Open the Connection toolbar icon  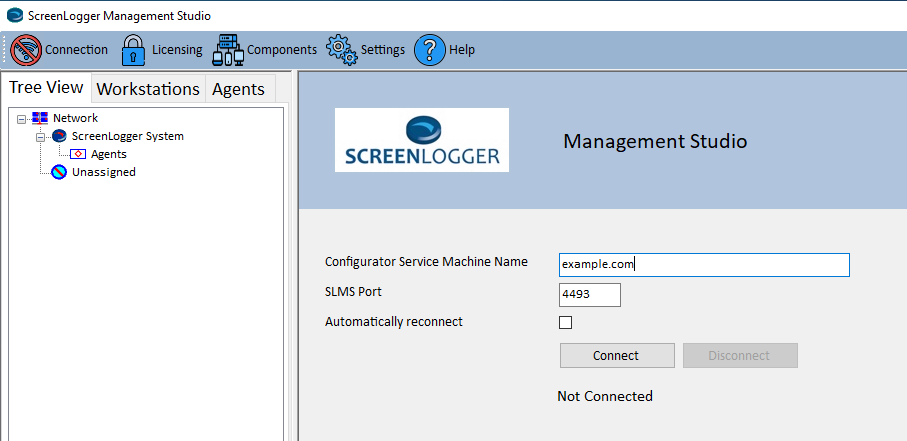click(26, 50)
